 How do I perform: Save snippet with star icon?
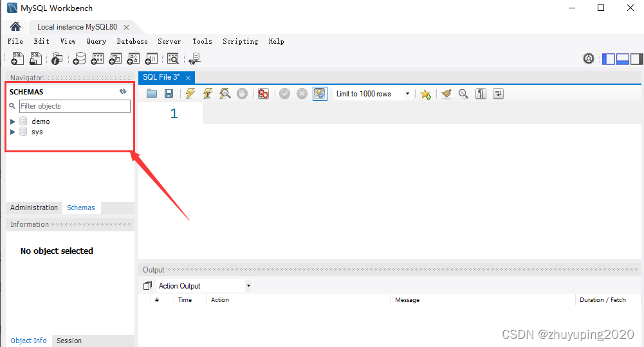pyautogui.click(x=425, y=94)
